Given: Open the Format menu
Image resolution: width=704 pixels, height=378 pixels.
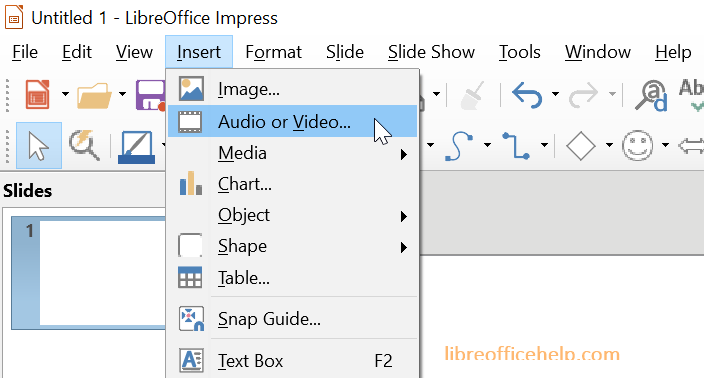Looking at the screenshot, I should pyautogui.click(x=273, y=52).
